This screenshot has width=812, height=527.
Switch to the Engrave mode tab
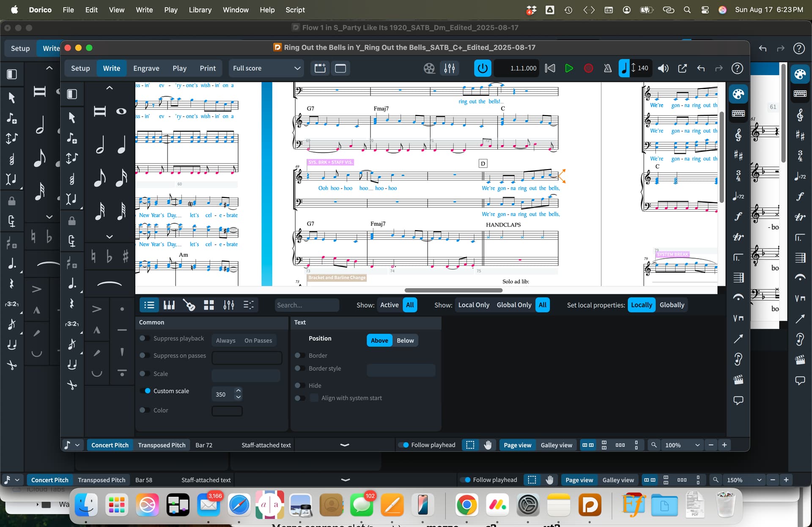click(x=146, y=68)
